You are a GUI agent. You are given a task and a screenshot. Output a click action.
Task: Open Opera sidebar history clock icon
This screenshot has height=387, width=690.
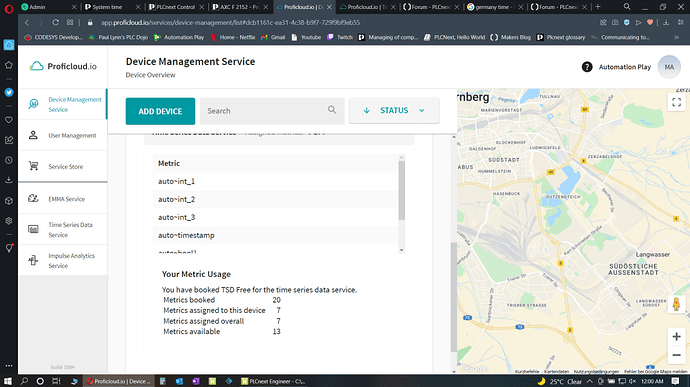click(x=9, y=160)
